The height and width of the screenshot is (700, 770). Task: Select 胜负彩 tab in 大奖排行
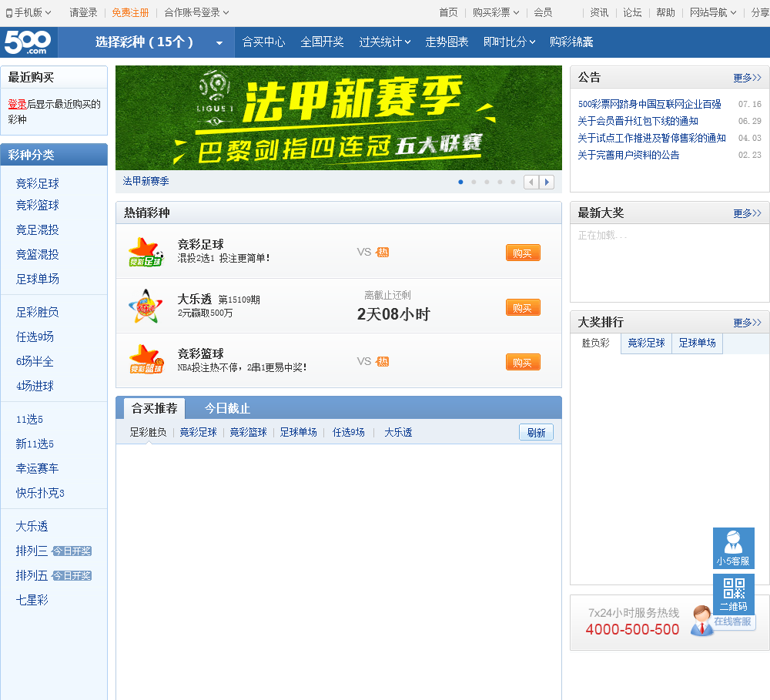coord(596,343)
